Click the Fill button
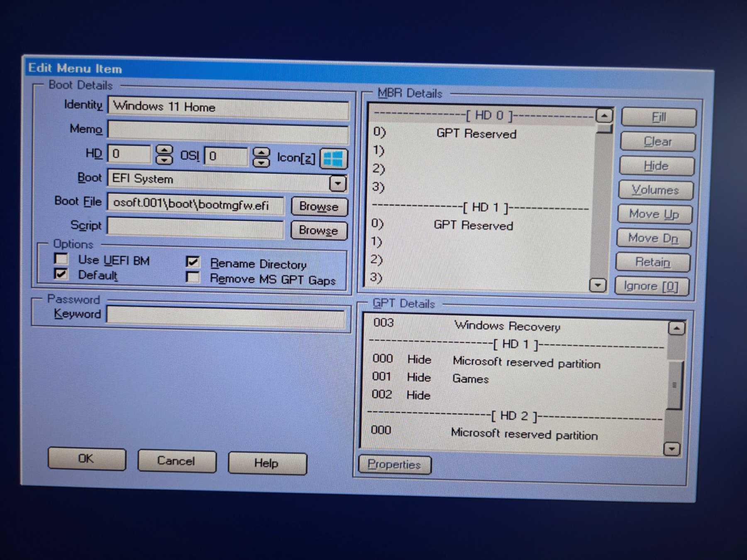The height and width of the screenshot is (560, 747). (659, 117)
